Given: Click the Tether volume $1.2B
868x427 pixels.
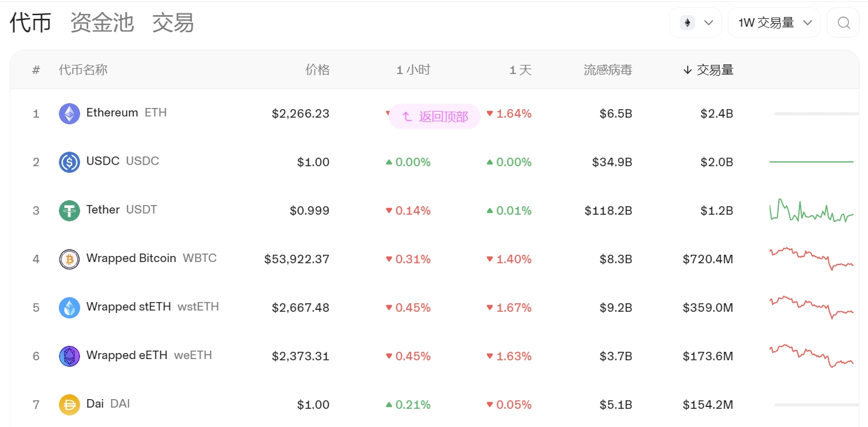Looking at the screenshot, I should coord(716,210).
